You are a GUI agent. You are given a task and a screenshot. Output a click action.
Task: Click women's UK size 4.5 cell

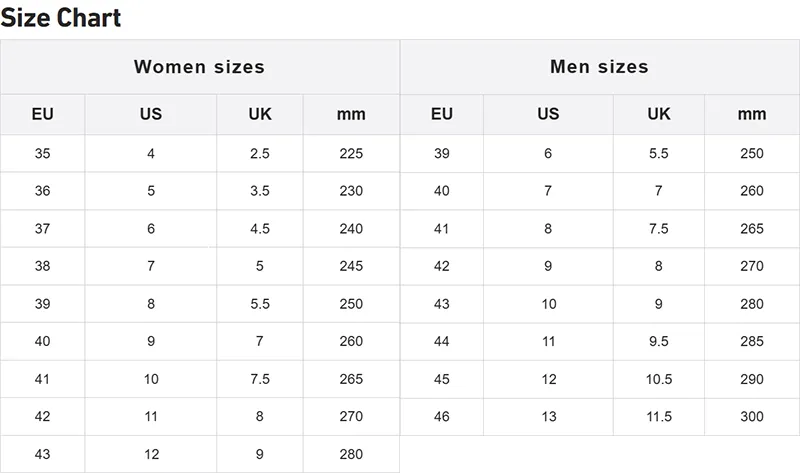(x=260, y=228)
